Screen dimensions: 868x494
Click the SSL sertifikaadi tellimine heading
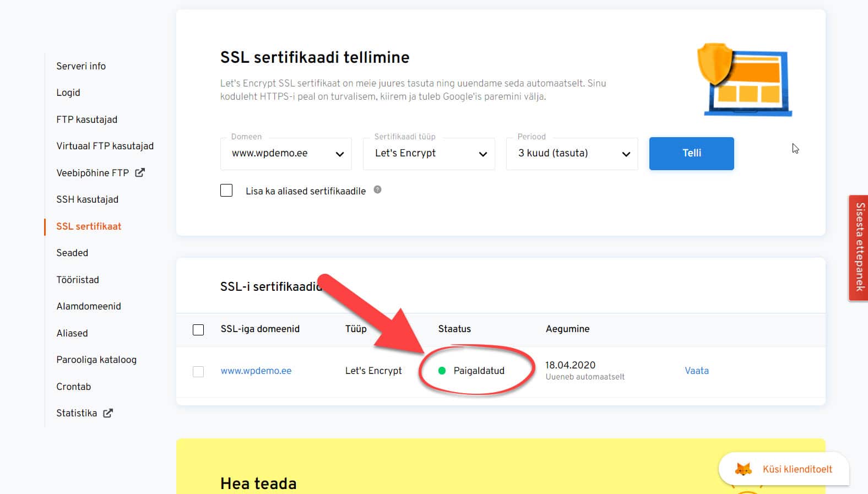pos(315,57)
